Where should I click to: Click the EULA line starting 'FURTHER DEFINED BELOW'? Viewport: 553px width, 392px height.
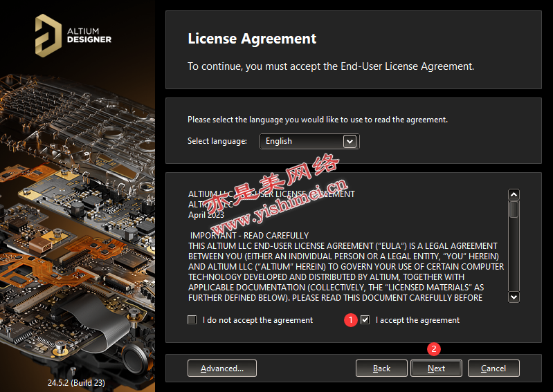335,297
